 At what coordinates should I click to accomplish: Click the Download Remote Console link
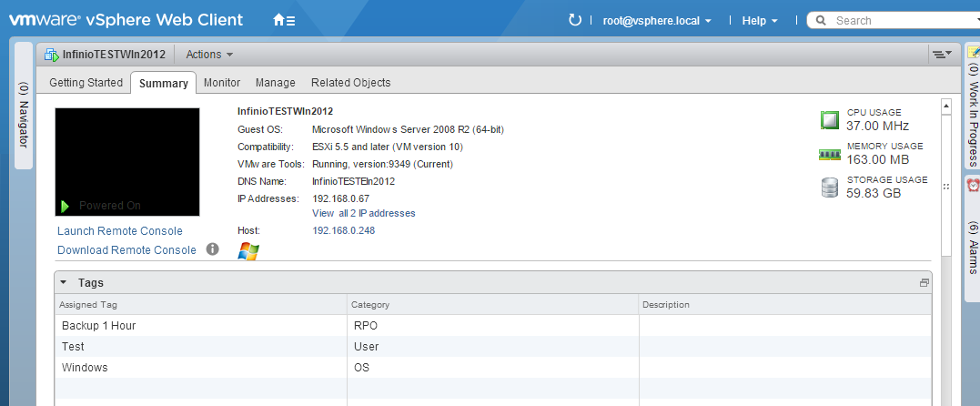126,249
